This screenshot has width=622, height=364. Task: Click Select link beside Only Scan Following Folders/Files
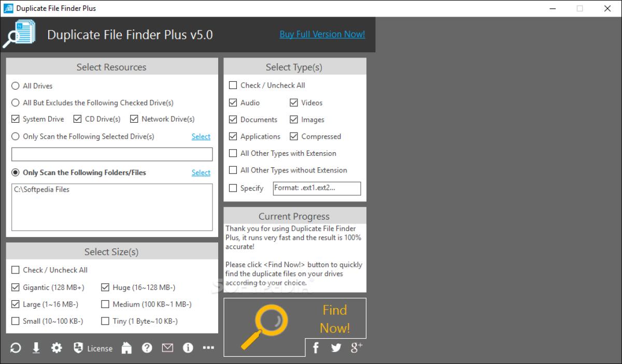click(x=201, y=173)
